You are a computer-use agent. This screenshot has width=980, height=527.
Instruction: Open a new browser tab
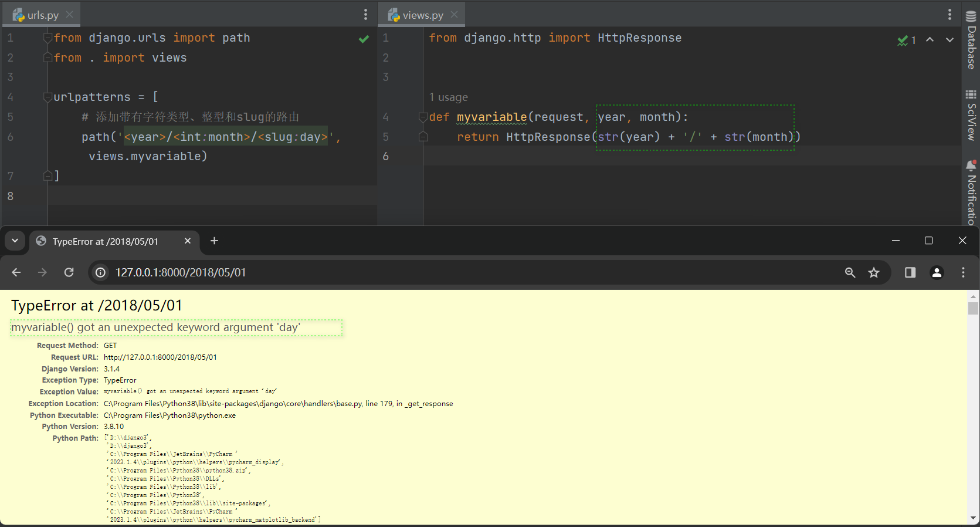214,241
